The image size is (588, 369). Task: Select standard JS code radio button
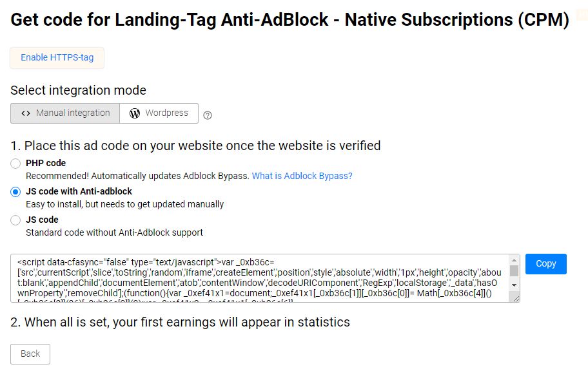[15, 220]
